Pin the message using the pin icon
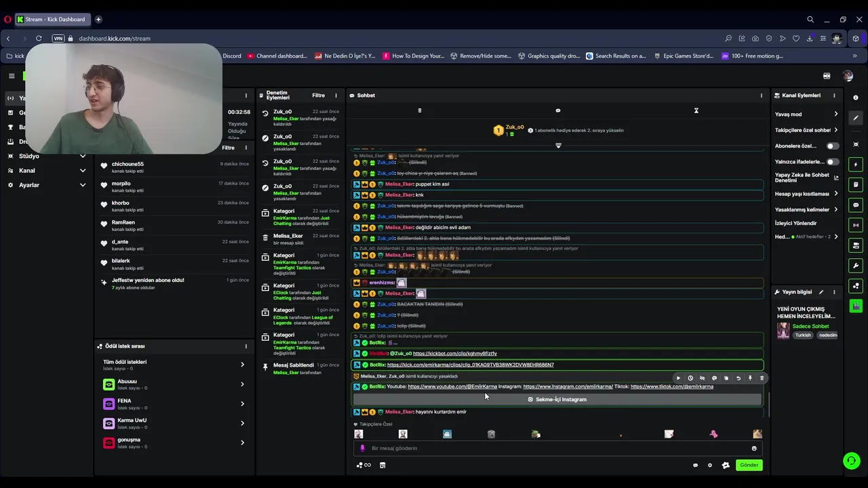Screen dimensions: 868x488 click(x=750, y=378)
